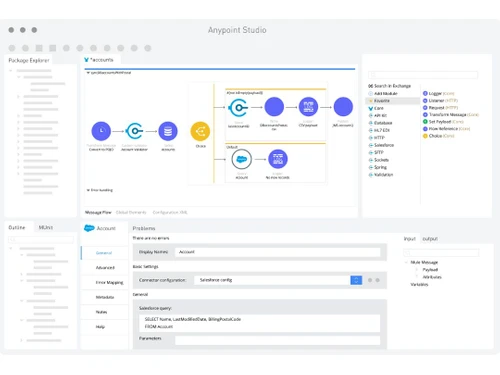The image size is (500, 375).
Task: Click the Mule Palette search field
Action: click(x=423, y=75)
